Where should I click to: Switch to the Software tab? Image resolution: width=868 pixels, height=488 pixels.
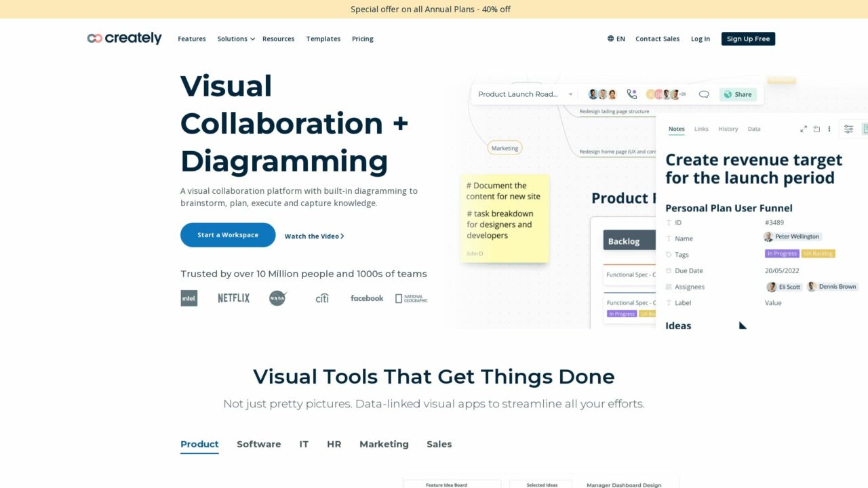click(x=258, y=444)
